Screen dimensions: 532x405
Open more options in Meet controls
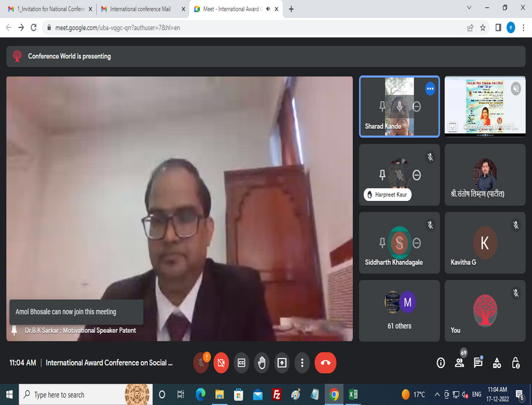point(302,363)
